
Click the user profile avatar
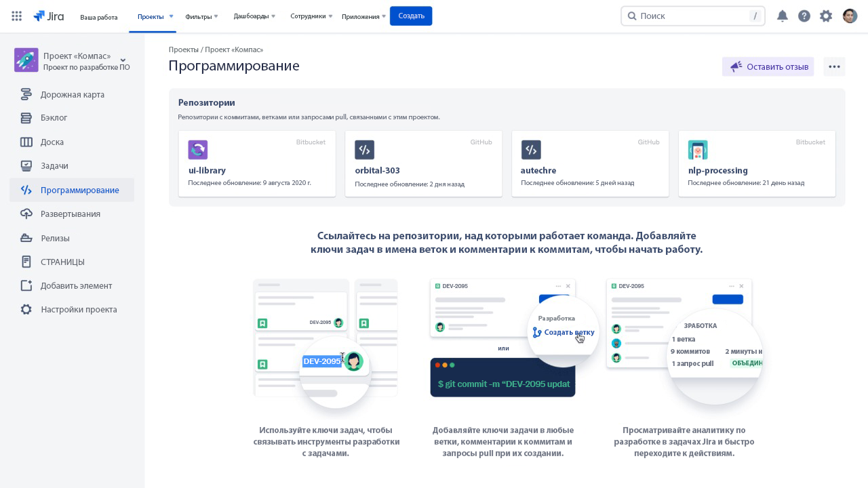coord(850,16)
